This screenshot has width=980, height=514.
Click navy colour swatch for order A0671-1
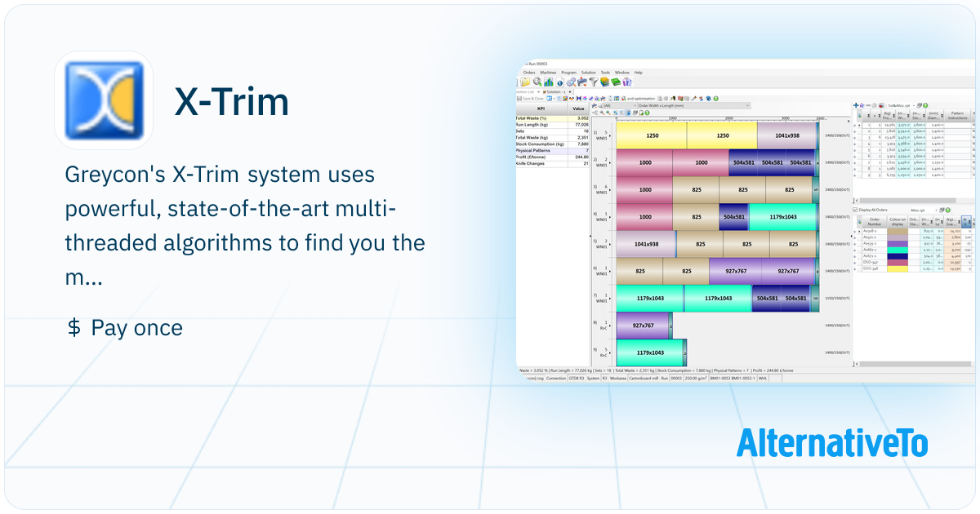tap(898, 256)
